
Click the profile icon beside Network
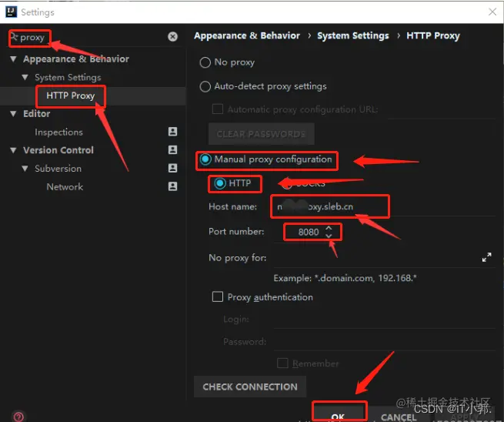pos(172,186)
